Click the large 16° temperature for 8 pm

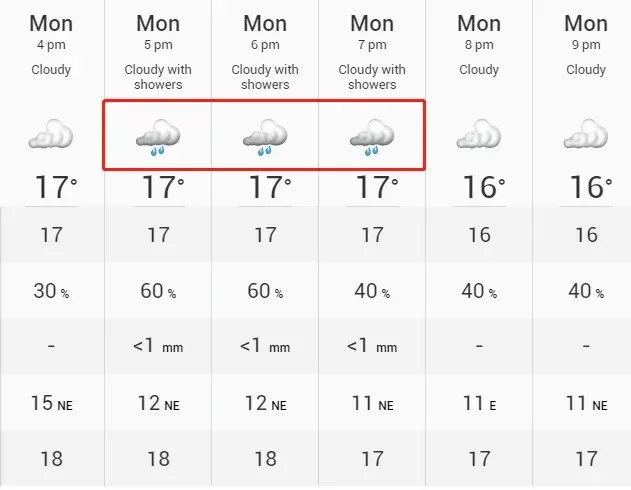484,187
